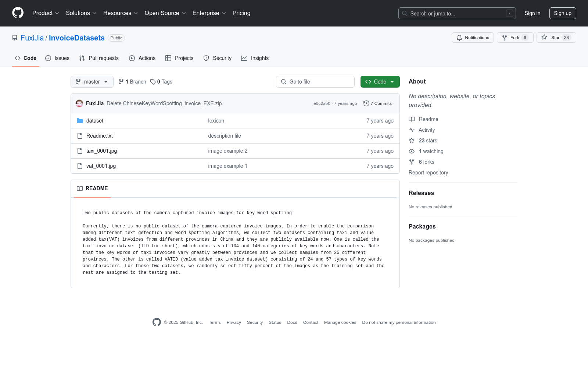588x368 pixels.
Task: Open the FuxiJia commit author link
Action: [95, 103]
